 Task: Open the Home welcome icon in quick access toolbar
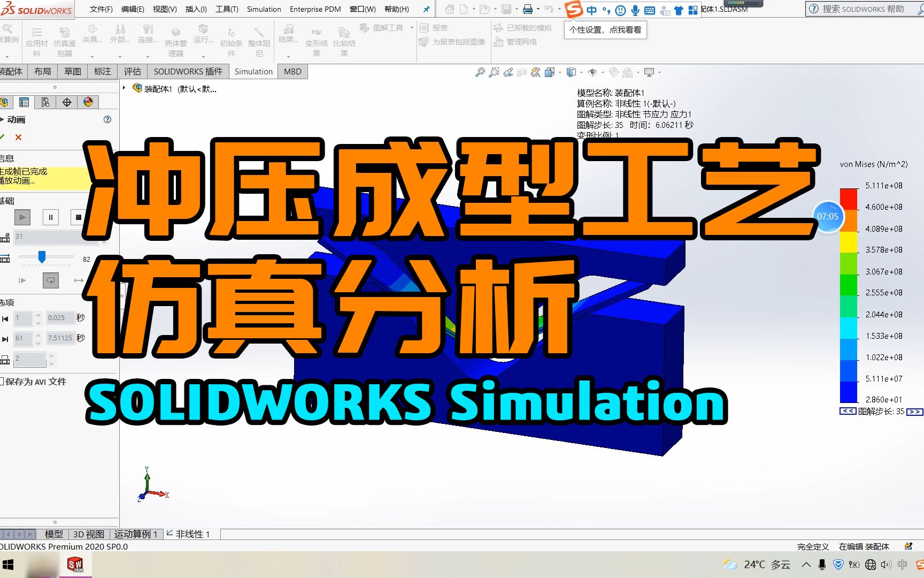(x=450, y=9)
